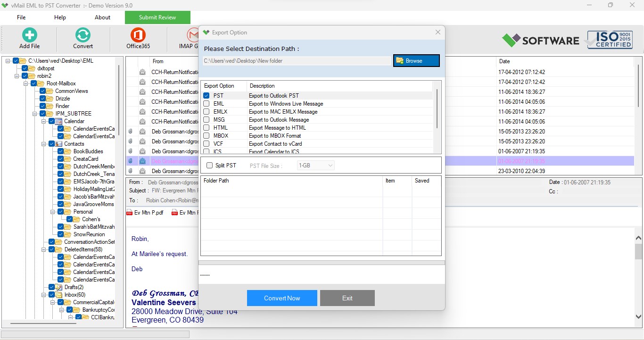This screenshot has height=340, width=644.
Task: Click the folder tree horizontal scrollbar
Action: 43,323
